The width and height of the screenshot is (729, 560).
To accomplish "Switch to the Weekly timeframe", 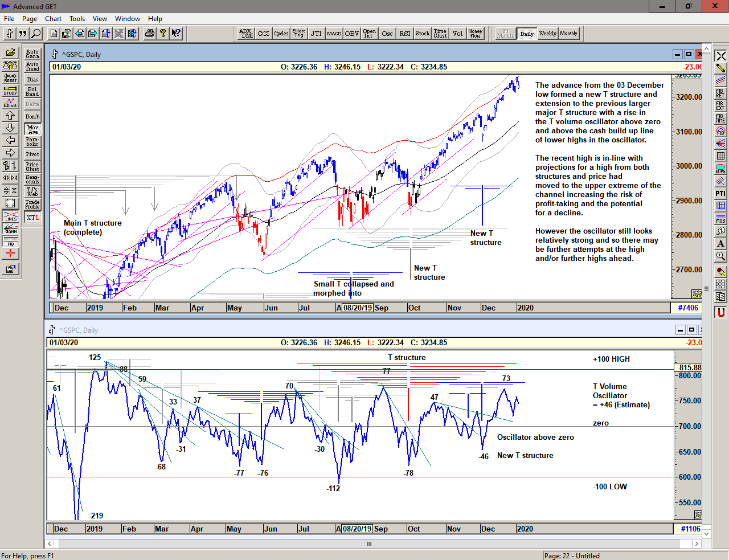I will pos(547,34).
